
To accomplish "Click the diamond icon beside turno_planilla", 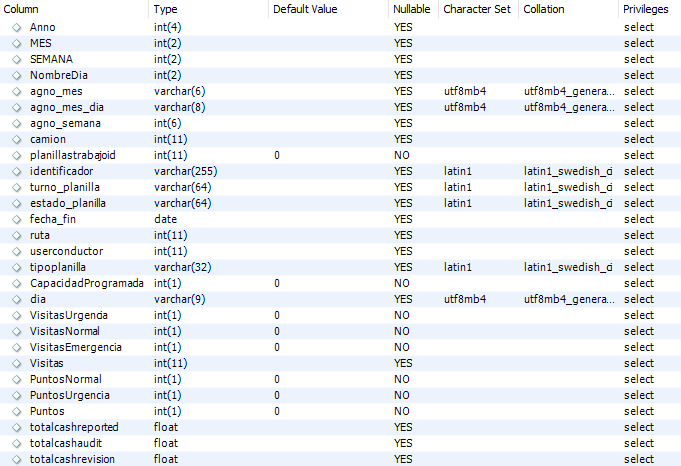I will tap(17, 188).
